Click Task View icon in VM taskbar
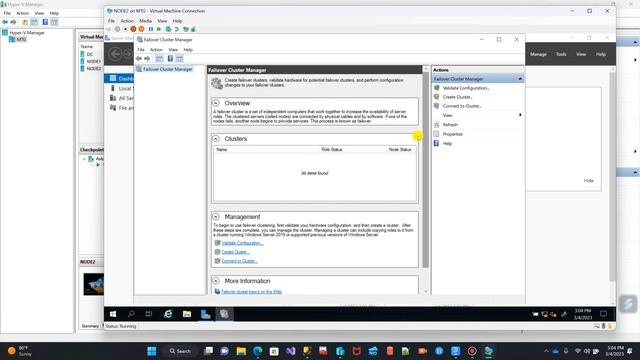Screen dimensions: 640x360 (x=149, y=314)
